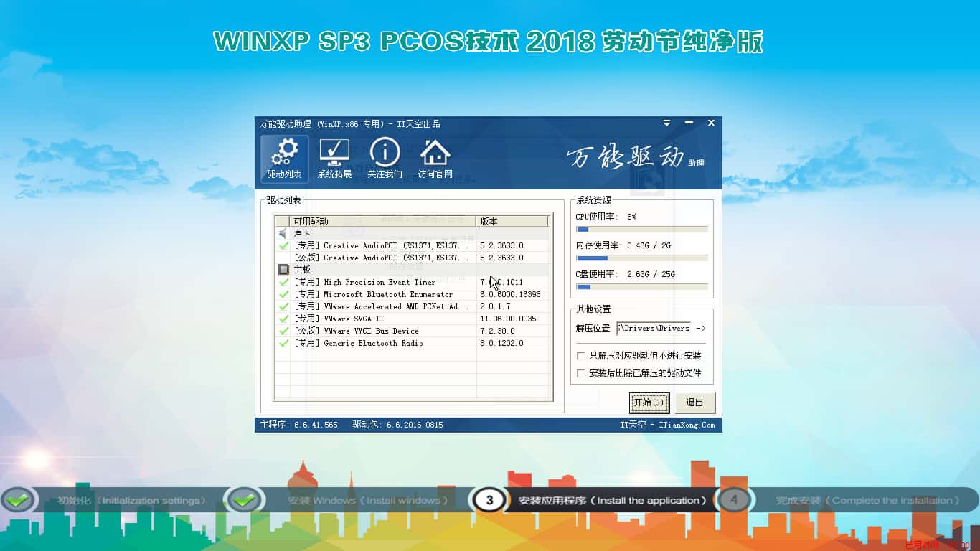
Task: Click the 安装 Windows completed step checkmark
Action: pos(245,499)
